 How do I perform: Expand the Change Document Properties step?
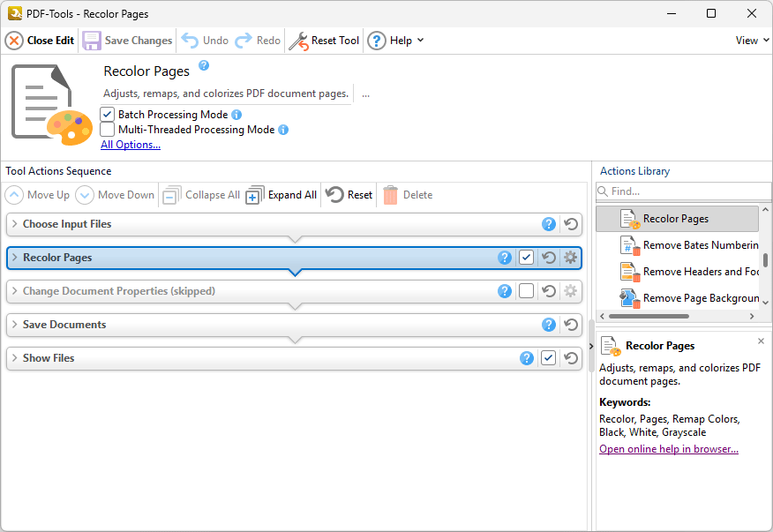15,291
